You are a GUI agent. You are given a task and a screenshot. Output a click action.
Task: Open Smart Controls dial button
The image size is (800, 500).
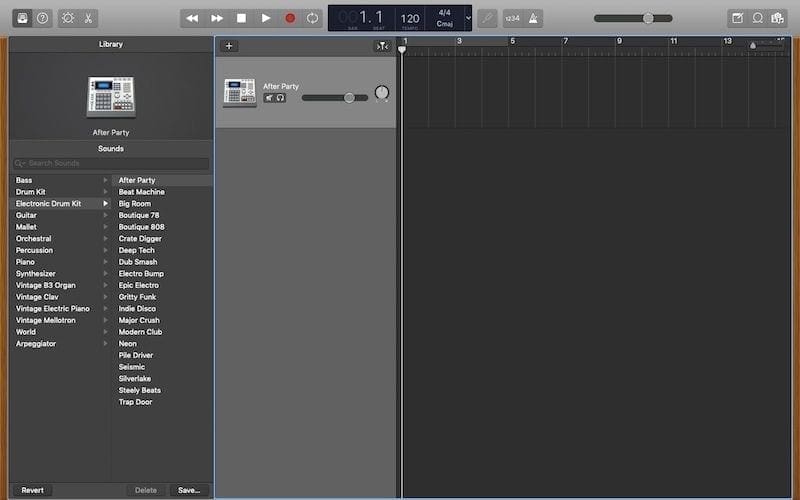67,18
